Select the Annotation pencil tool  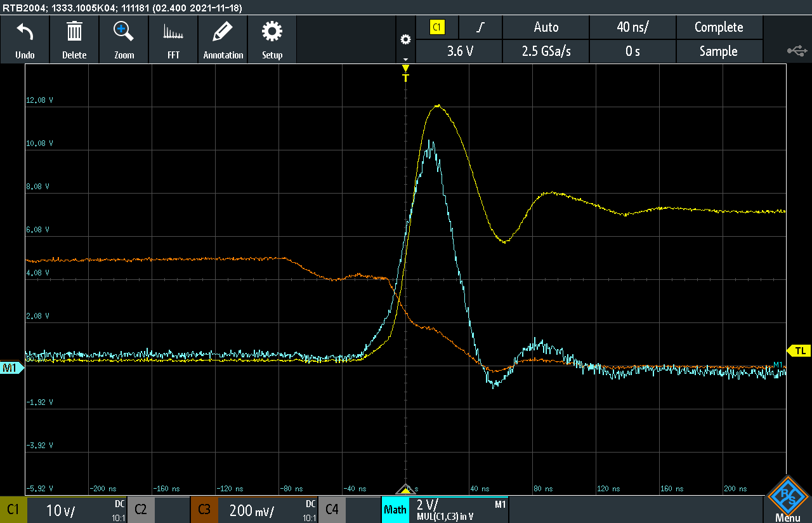coord(223,32)
